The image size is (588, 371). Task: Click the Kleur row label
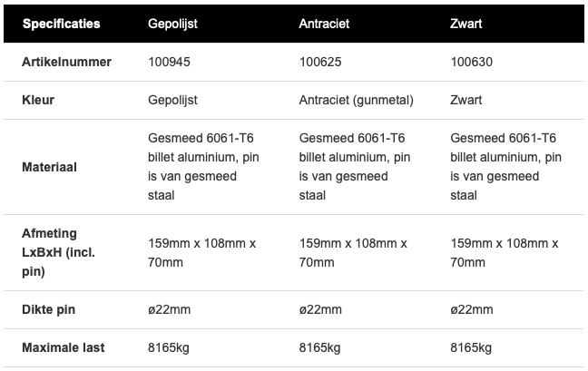point(36,100)
